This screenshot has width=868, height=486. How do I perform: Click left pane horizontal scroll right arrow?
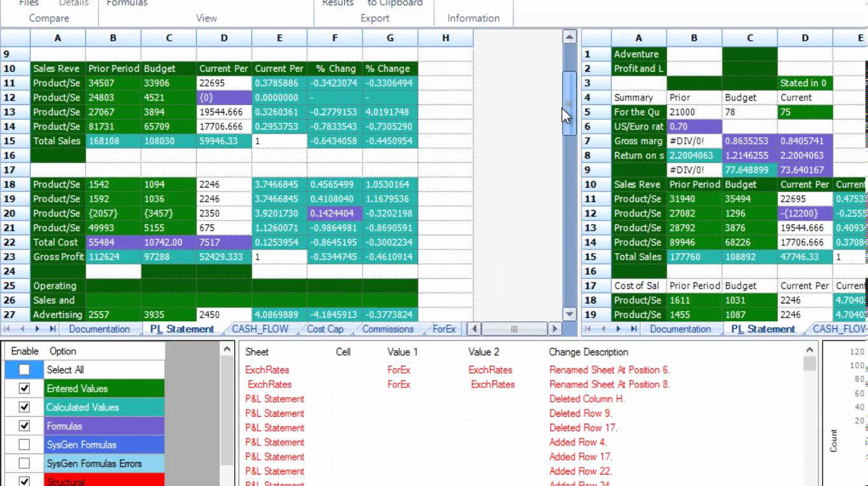(x=555, y=329)
